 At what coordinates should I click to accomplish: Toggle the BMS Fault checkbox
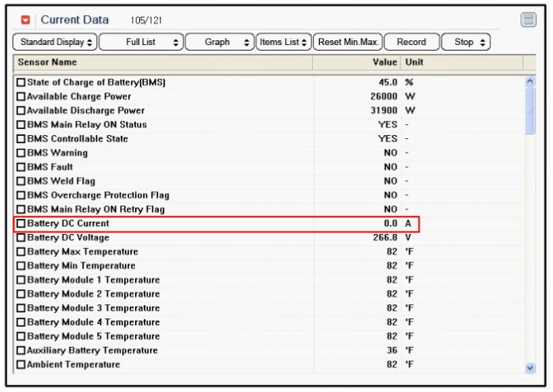click(21, 168)
